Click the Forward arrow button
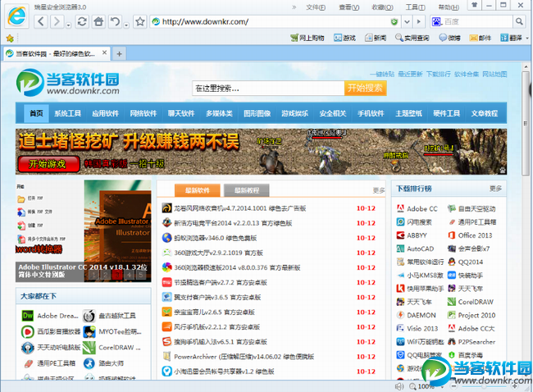533x392 pixels. pos(57,22)
